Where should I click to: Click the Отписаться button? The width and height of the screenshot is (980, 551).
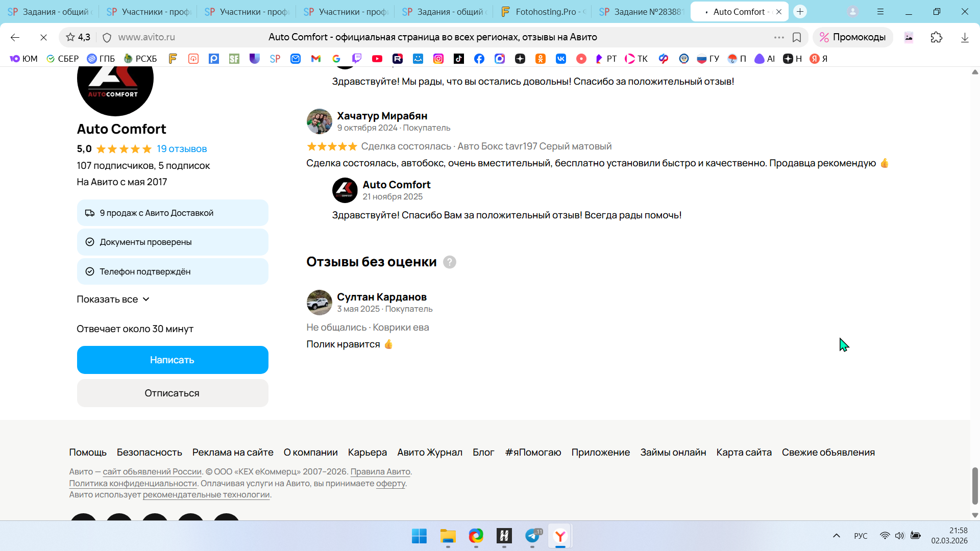(x=173, y=393)
